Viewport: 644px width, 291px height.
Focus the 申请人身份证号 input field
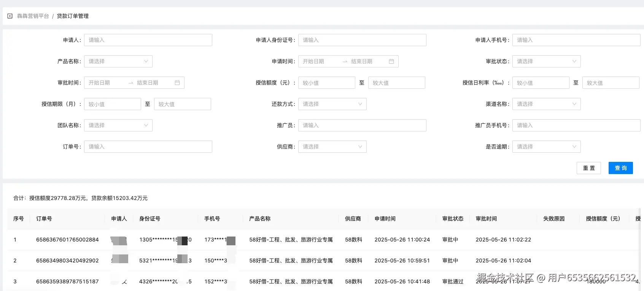pos(362,40)
